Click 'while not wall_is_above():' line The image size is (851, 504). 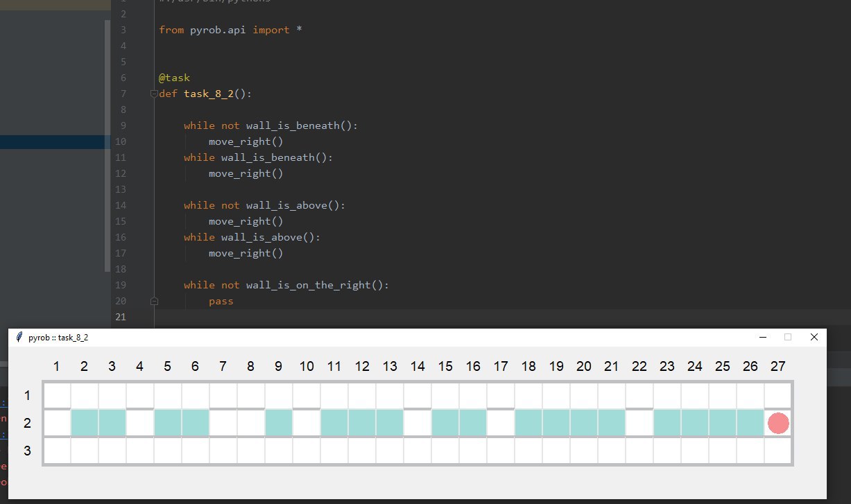point(264,205)
